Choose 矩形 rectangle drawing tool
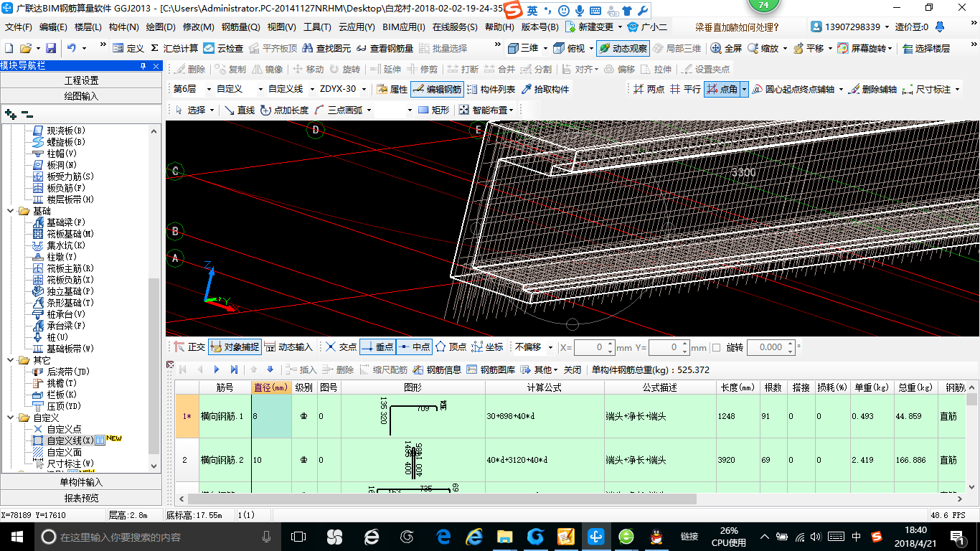The width and height of the screenshot is (980, 551). point(433,110)
